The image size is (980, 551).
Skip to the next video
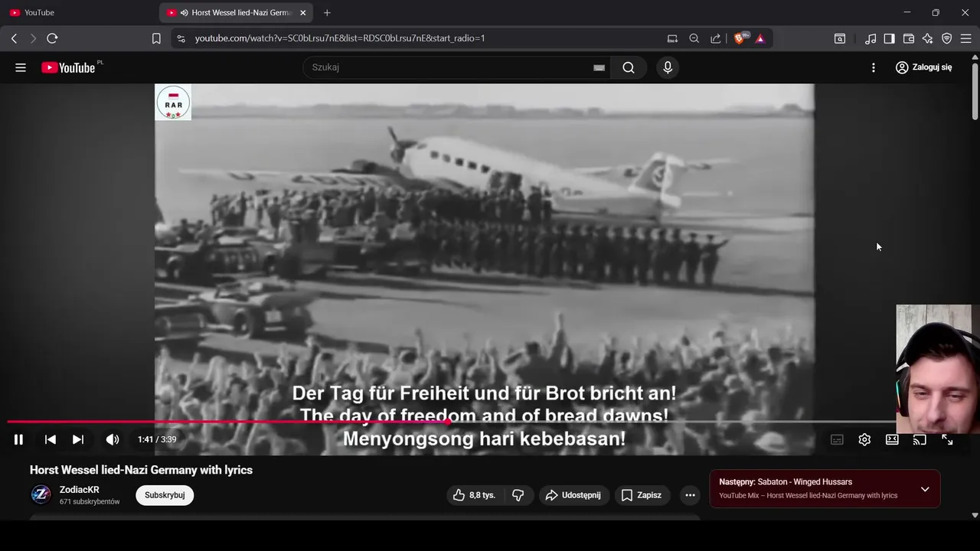click(x=78, y=439)
